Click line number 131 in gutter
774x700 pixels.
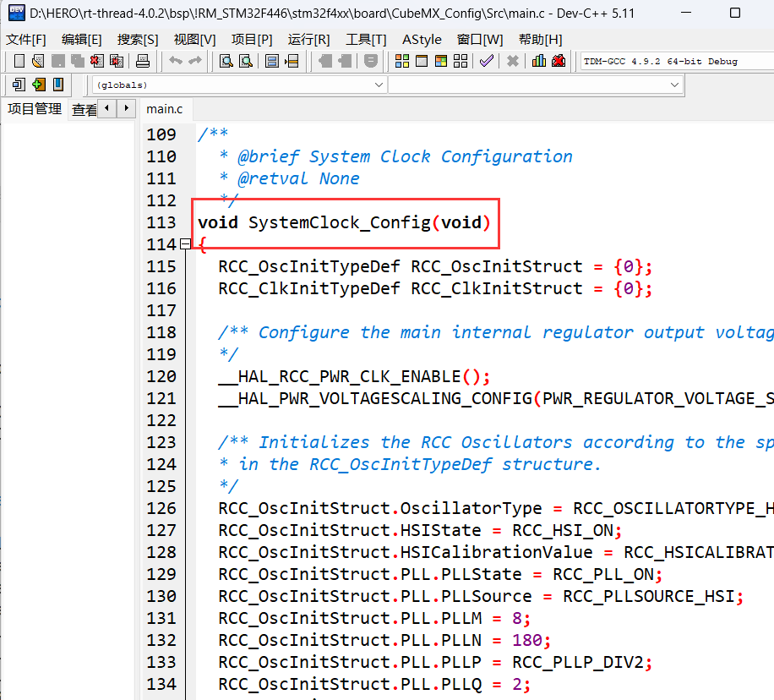161,619
